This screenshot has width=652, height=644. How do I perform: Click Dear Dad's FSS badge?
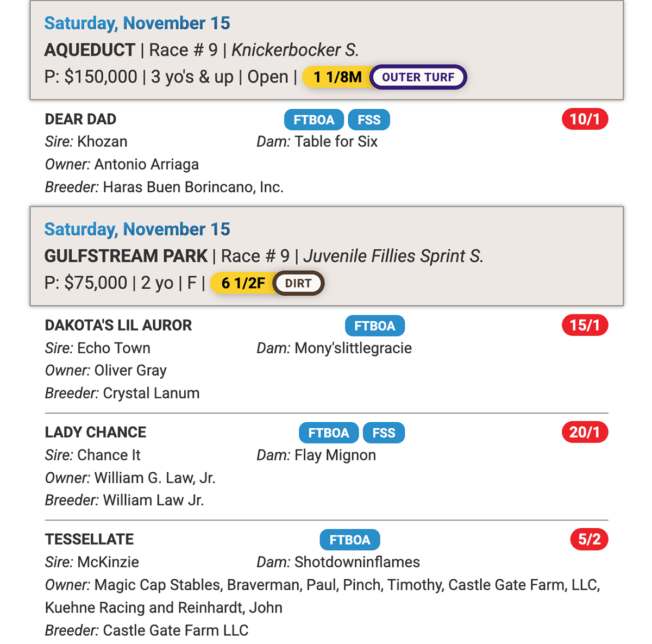369,120
